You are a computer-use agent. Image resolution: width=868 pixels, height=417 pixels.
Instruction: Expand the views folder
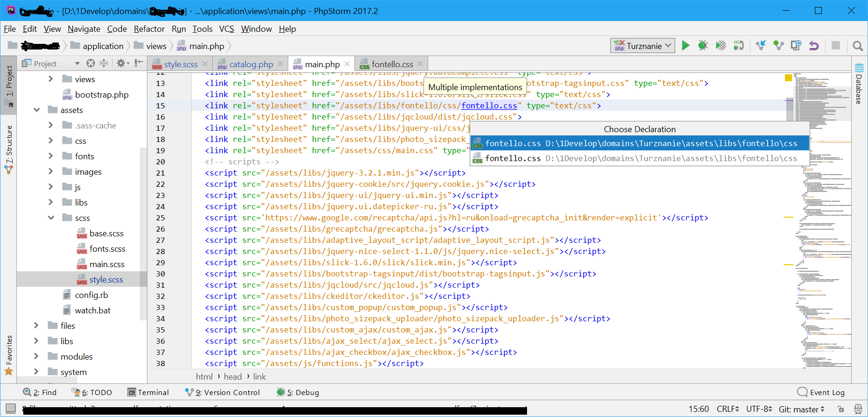tap(51, 79)
